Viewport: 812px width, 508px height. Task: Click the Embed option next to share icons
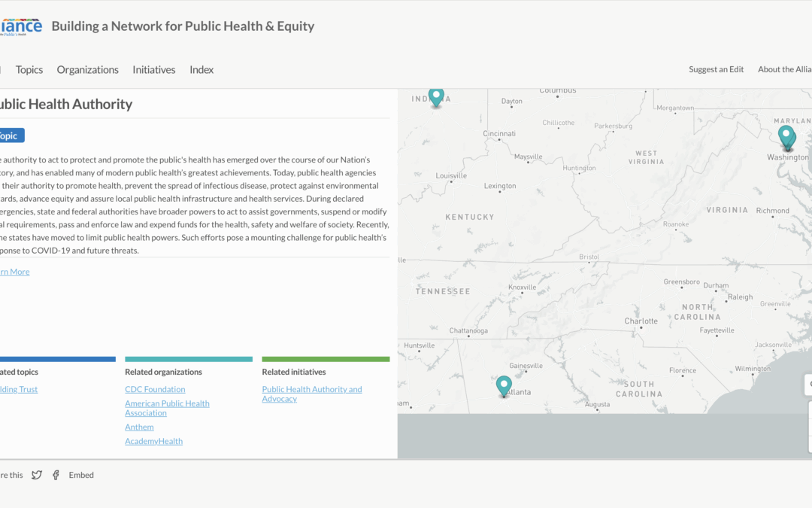[x=80, y=475]
